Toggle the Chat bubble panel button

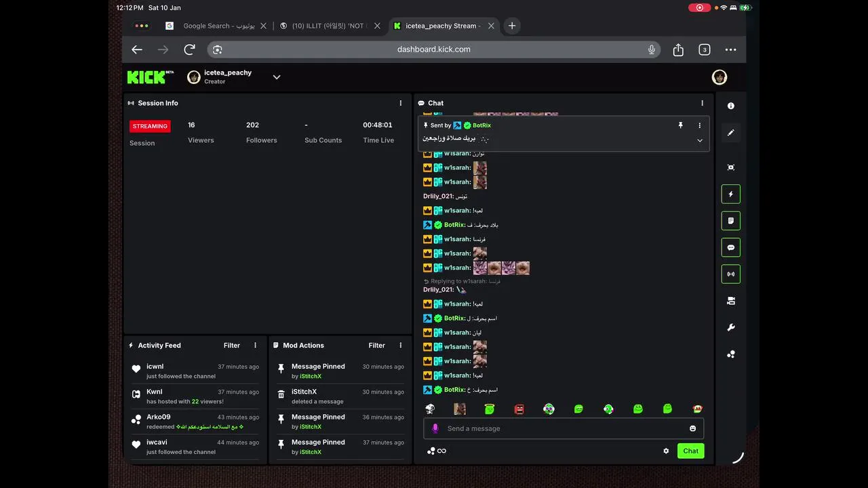730,247
